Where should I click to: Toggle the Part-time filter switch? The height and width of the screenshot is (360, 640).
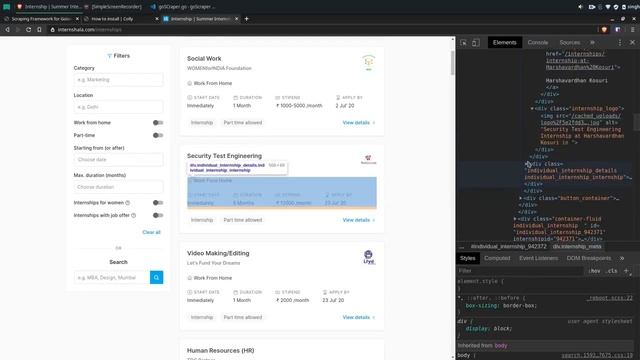pos(158,135)
